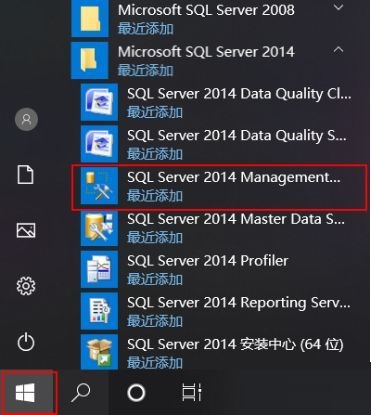Click 最近添加 under Microsoft SQL Server 2008
371x415 pixels.
[x=146, y=29]
